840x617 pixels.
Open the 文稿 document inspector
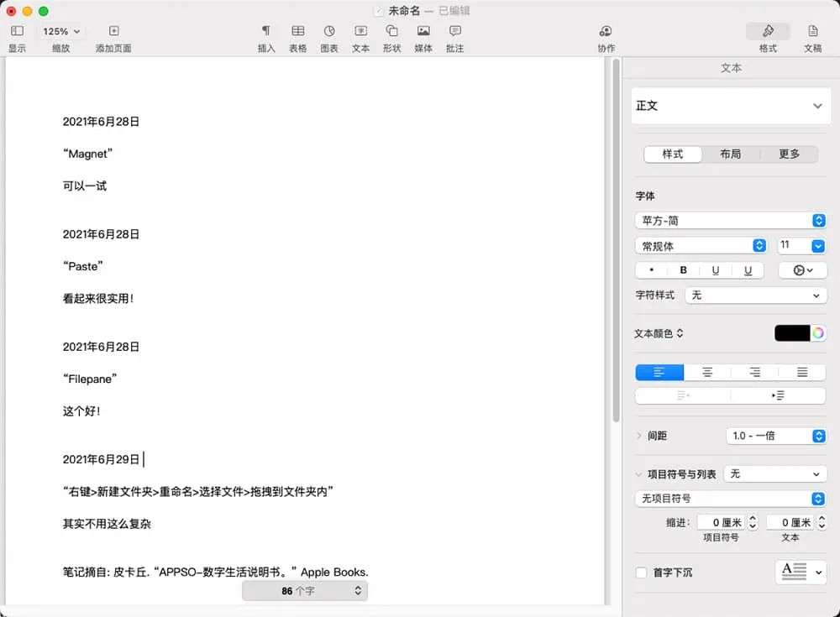coord(812,31)
